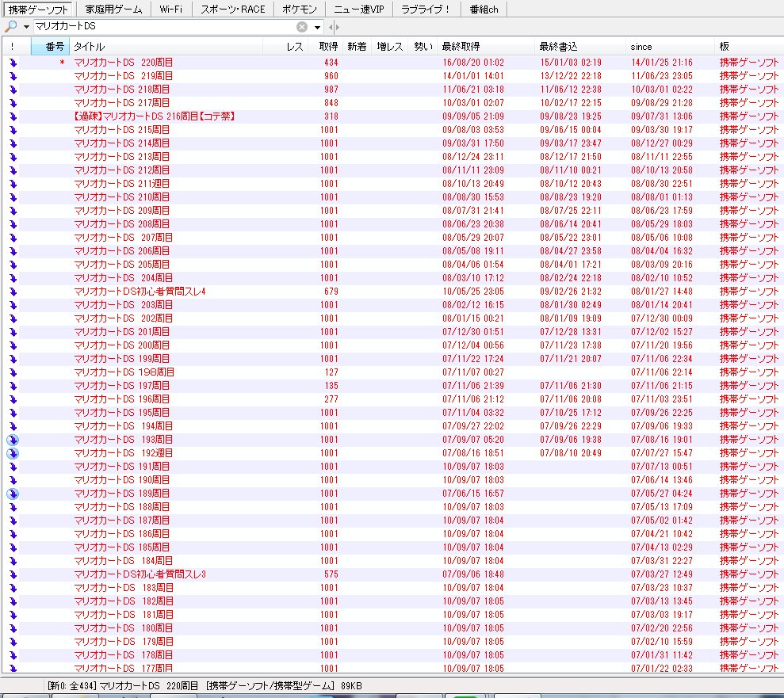Open the スポーツ・RACE tab
784x698 pixels.
tap(232, 9)
